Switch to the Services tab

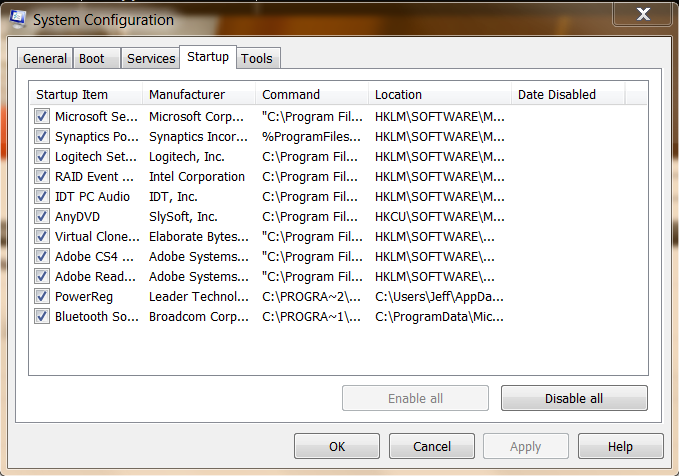point(151,58)
